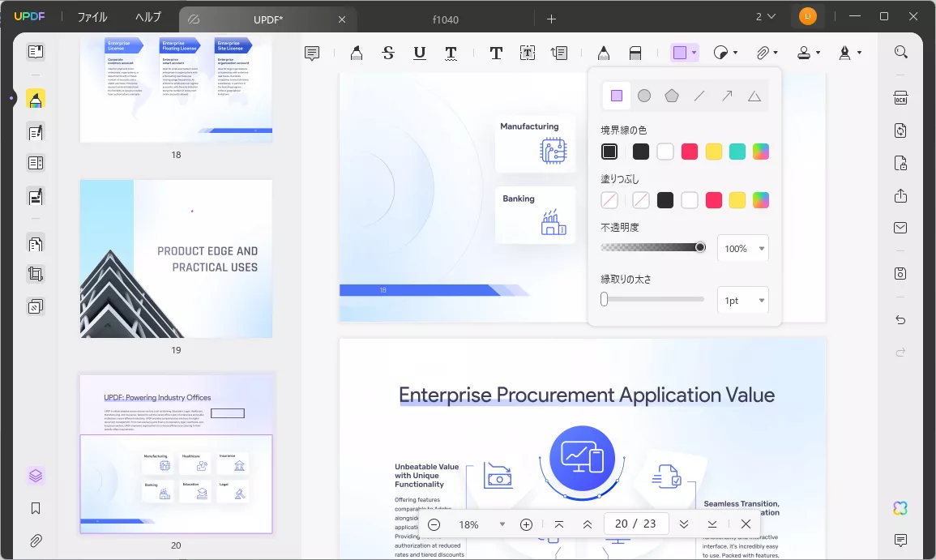The image size is (936, 560).
Task: Open the Layers panel icon
Action: coord(35,476)
